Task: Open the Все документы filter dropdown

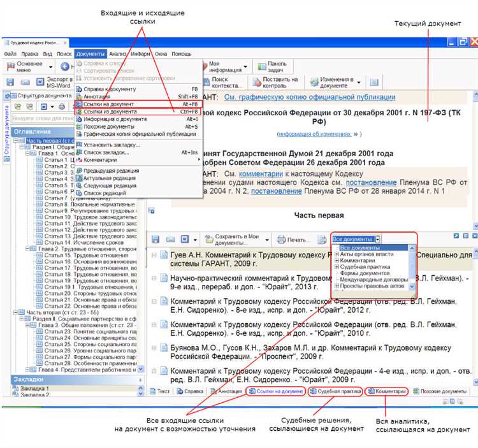Action: (x=377, y=239)
